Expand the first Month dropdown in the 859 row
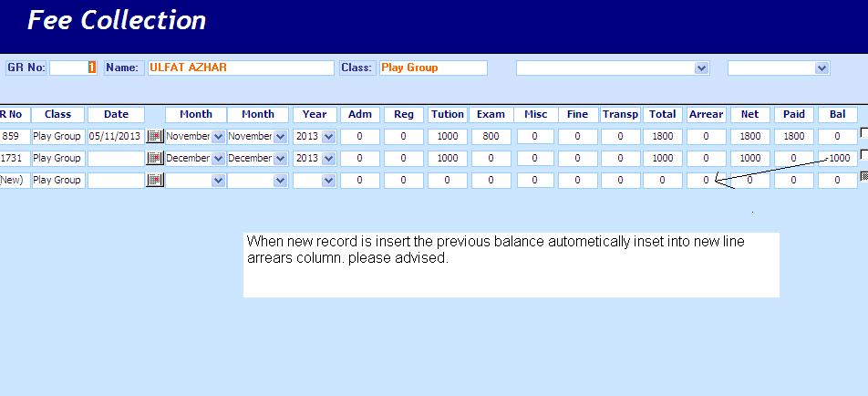This screenshot has width=868, height=396. [218, 136]
